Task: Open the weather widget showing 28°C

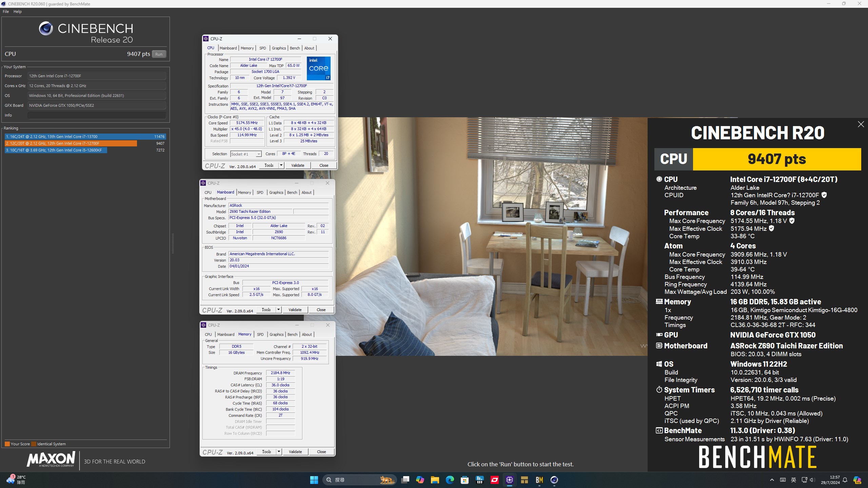Action: (16, 480)
